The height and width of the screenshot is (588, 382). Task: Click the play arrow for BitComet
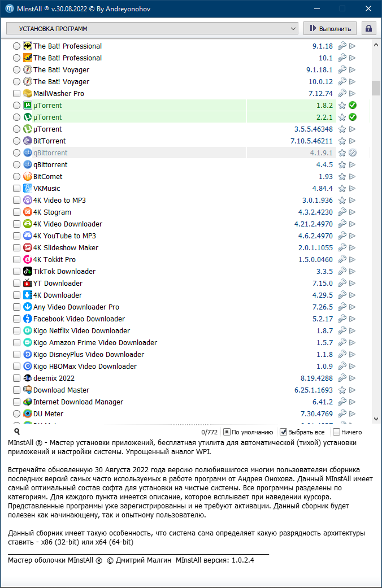click(353, 177)
